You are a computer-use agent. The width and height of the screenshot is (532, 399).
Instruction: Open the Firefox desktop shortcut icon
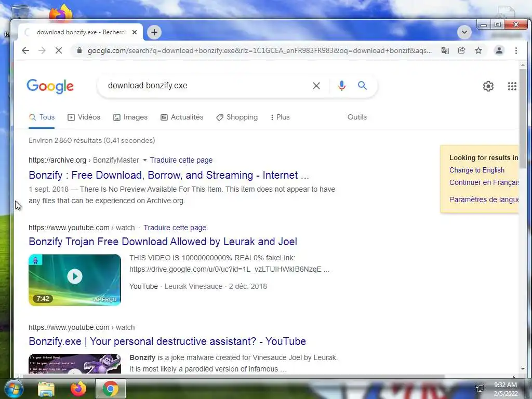click(x=61, y=13)
